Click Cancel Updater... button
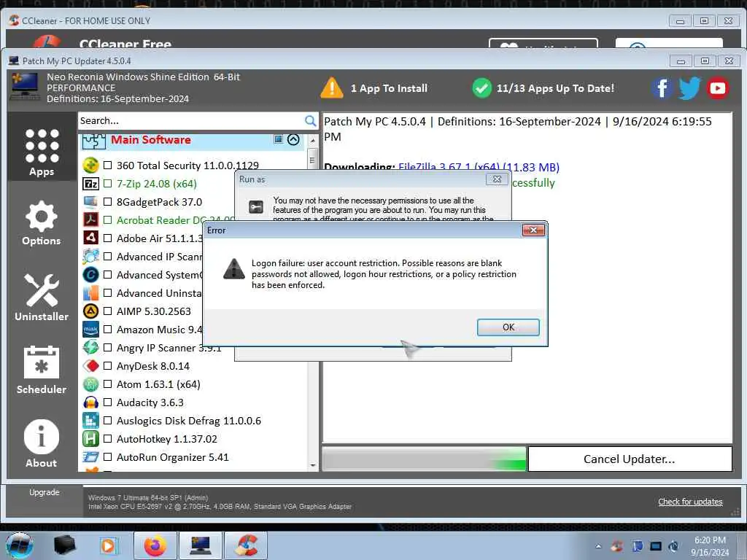Image resolution: width=747 pixels, height=560 pixels. [x=630, y=459]
